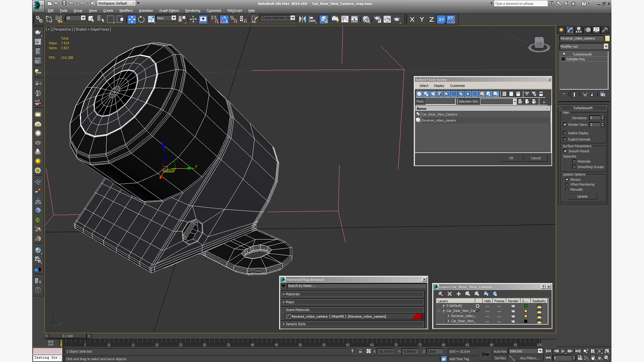
Task: Open the Utilities hammer panel tab
Action: (605, 30)
